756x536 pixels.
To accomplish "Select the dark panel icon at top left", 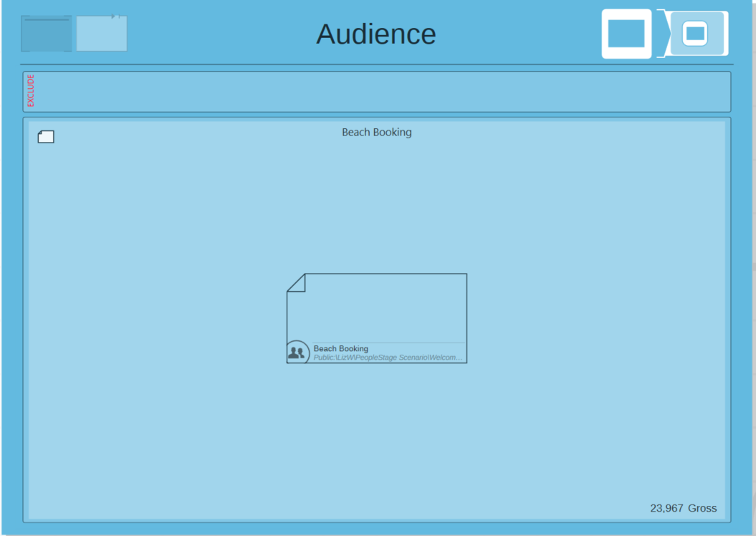I will pyautogui.click(x=47, y=33).
